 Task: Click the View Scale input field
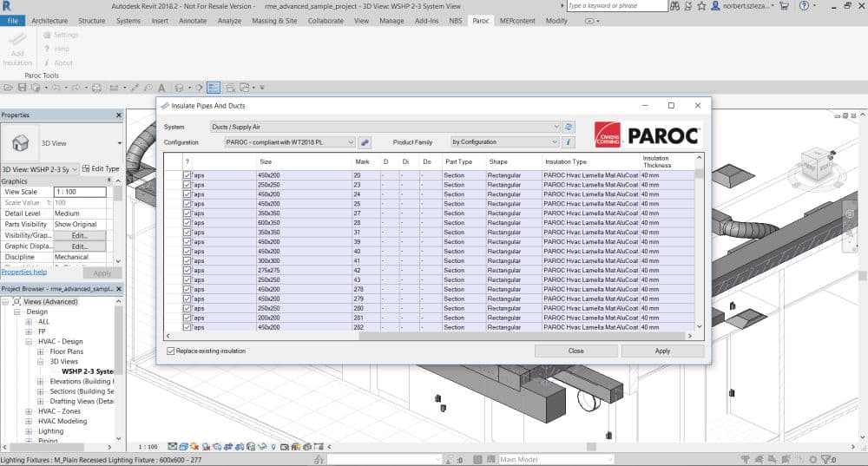tap(79, 192)
